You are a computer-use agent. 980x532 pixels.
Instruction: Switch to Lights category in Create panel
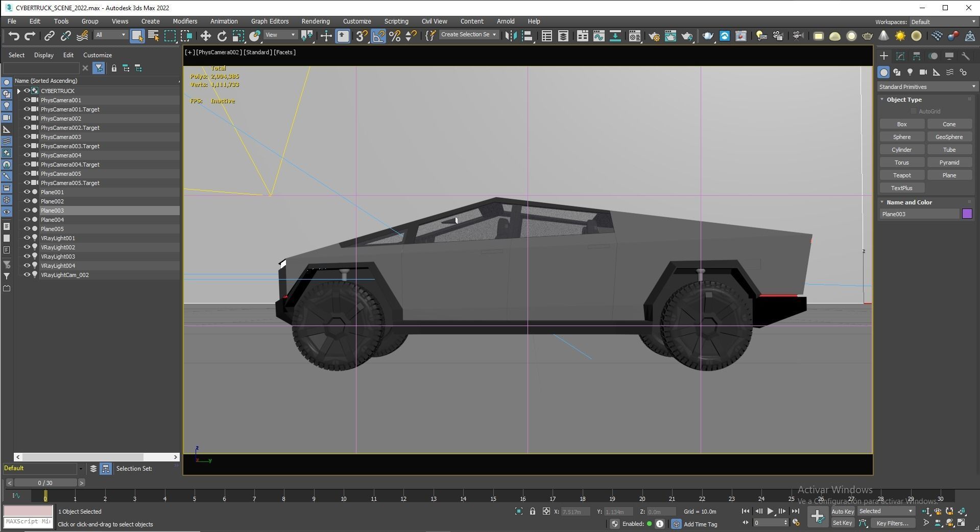(910, 73)
